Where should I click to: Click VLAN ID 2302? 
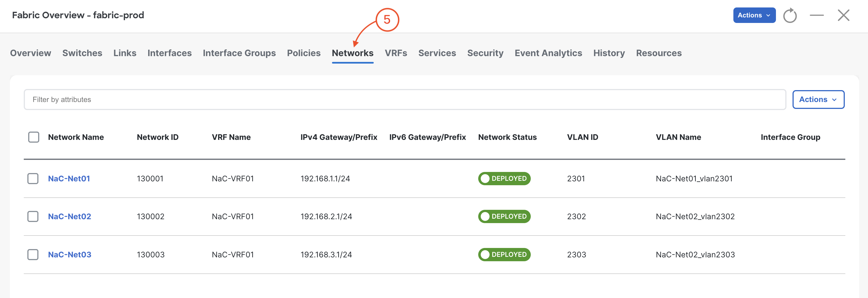point(577,216)
